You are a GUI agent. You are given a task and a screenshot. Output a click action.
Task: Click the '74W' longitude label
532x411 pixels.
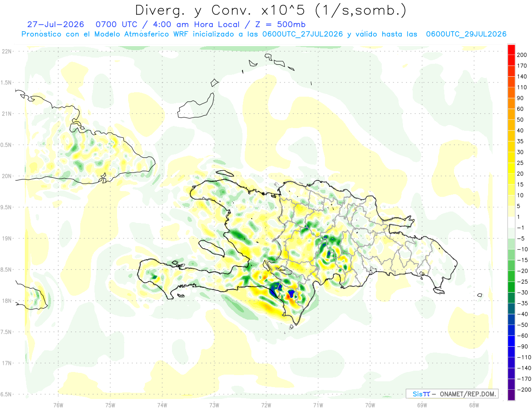162,404
